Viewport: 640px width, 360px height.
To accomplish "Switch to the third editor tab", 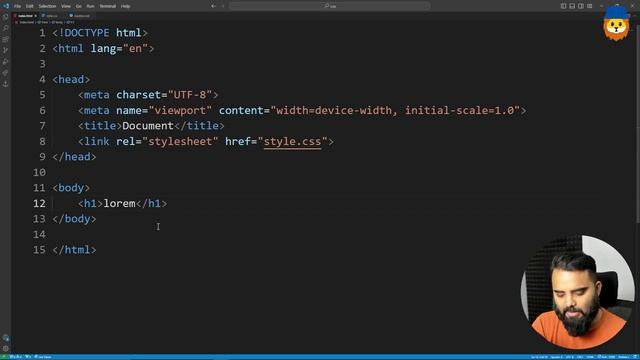I will tap(80, 16).
